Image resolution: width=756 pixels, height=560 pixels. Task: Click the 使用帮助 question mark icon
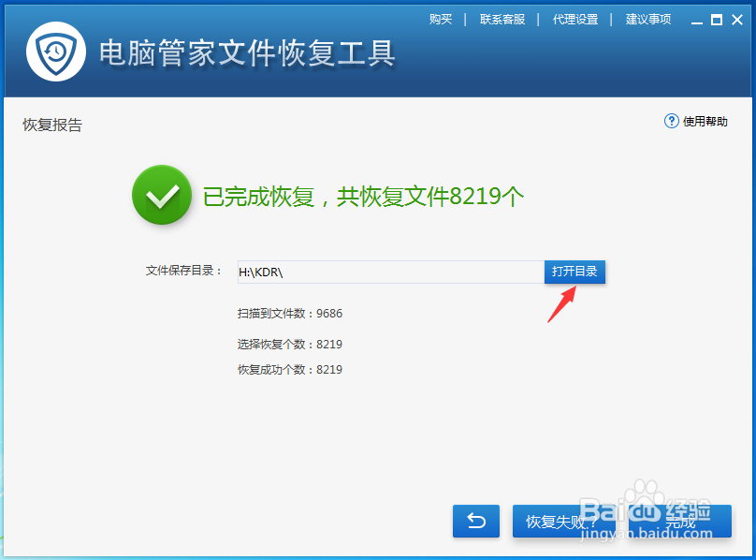671,121
